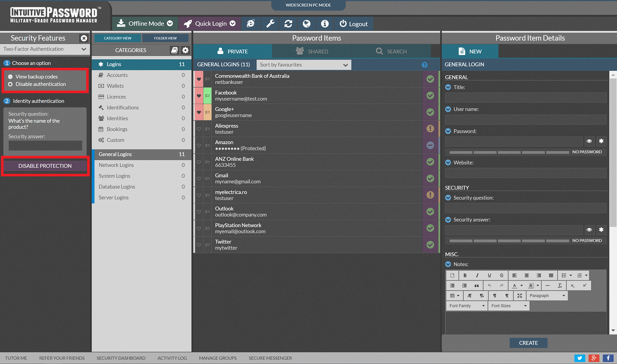
Task: Click Logout button
Action: [353, 23]
